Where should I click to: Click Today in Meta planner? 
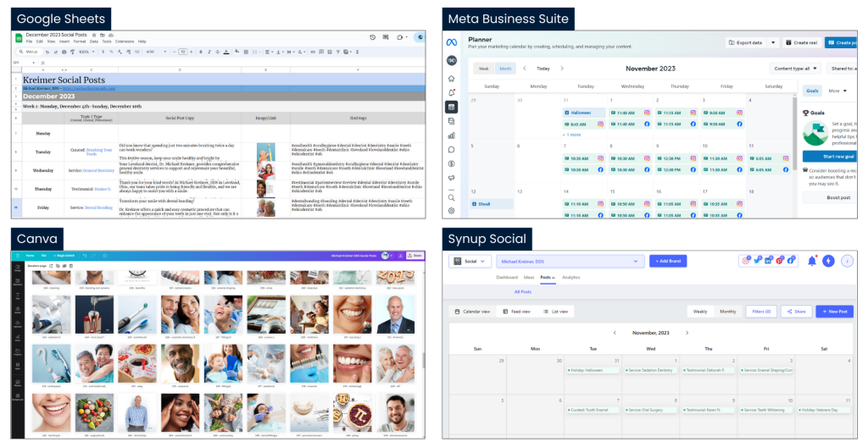(x=543, y=69)
